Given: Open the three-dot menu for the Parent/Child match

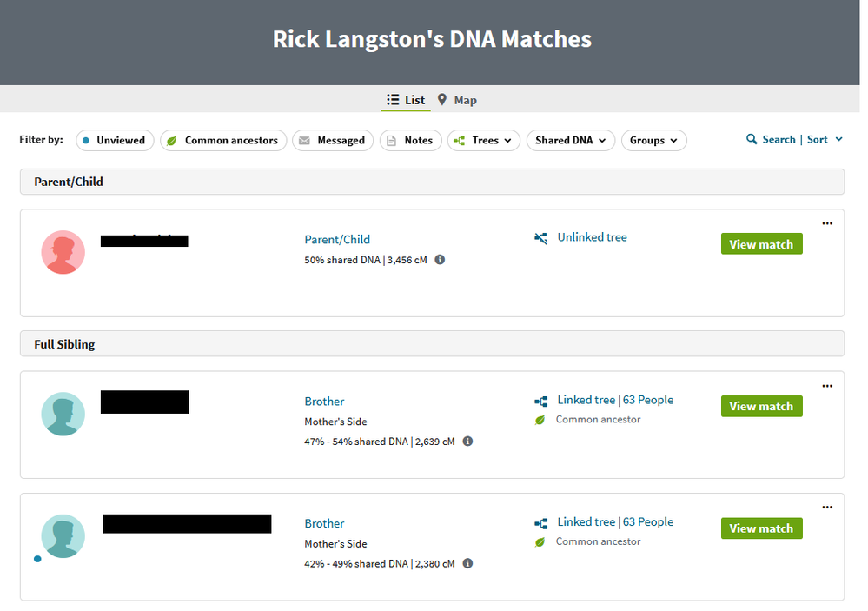Looking at the screenshot, I should pyautogui.click(x=827, y=223).
